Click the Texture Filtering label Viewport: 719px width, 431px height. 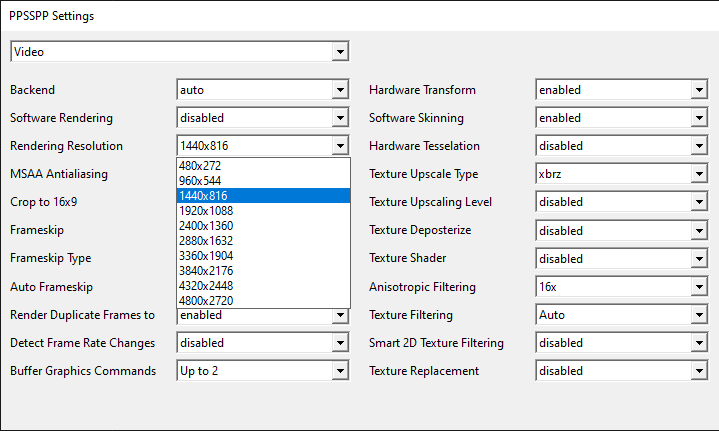coord(411,315)
